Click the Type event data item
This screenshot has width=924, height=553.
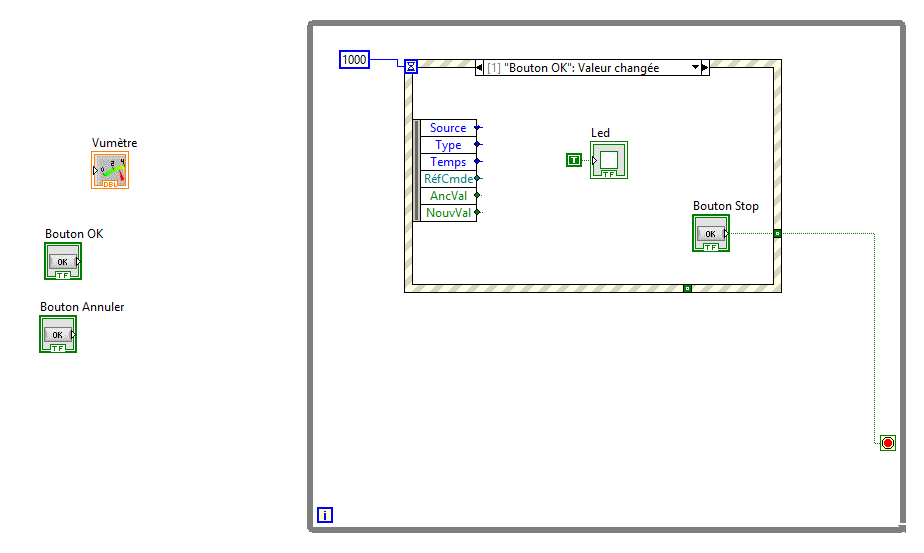coord(448,145)
